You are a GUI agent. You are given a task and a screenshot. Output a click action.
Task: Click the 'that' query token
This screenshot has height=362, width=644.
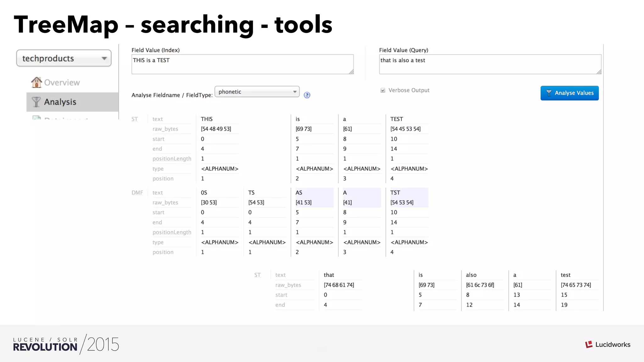[329, 275]
